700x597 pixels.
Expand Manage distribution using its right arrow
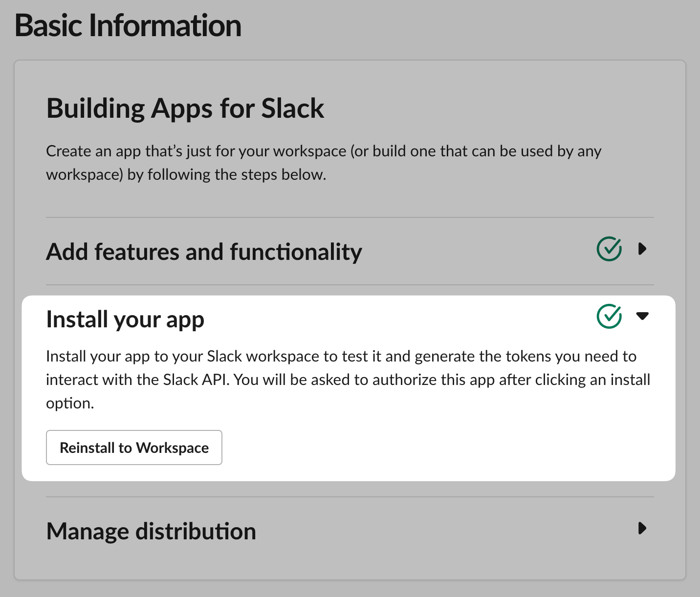click(642, 528)
